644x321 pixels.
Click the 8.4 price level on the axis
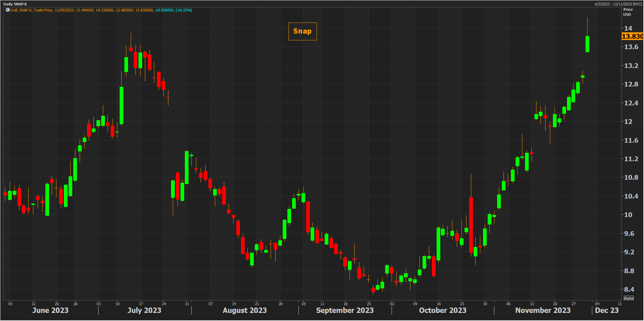(x=629, y=289)
